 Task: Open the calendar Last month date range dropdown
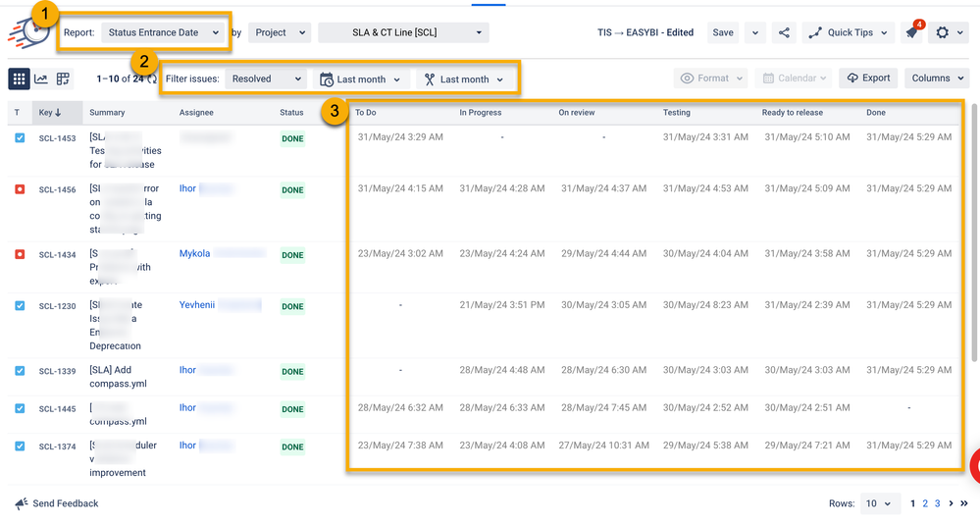[x=360, y=79]
